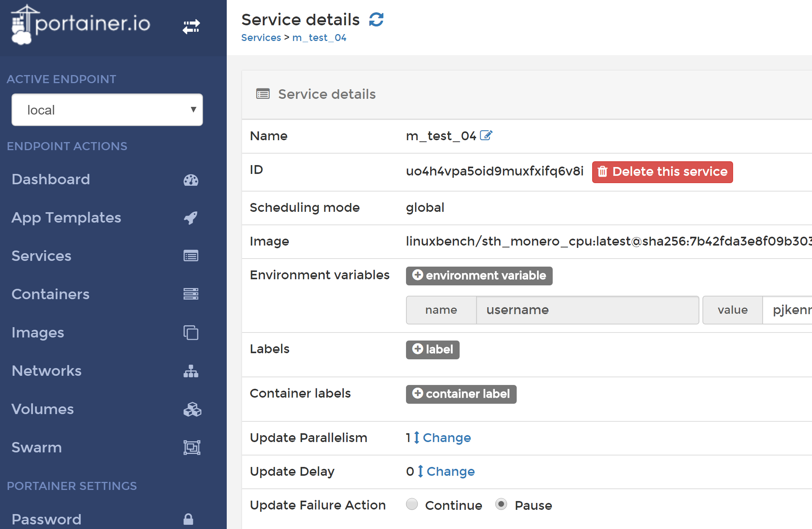Change the Update Delay value
Viewport: 812px width, 529px height.
click(450, 471)
